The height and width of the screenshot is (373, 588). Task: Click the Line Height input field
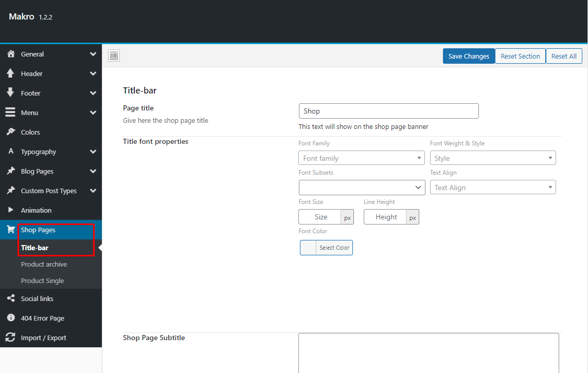coord(385,217)
